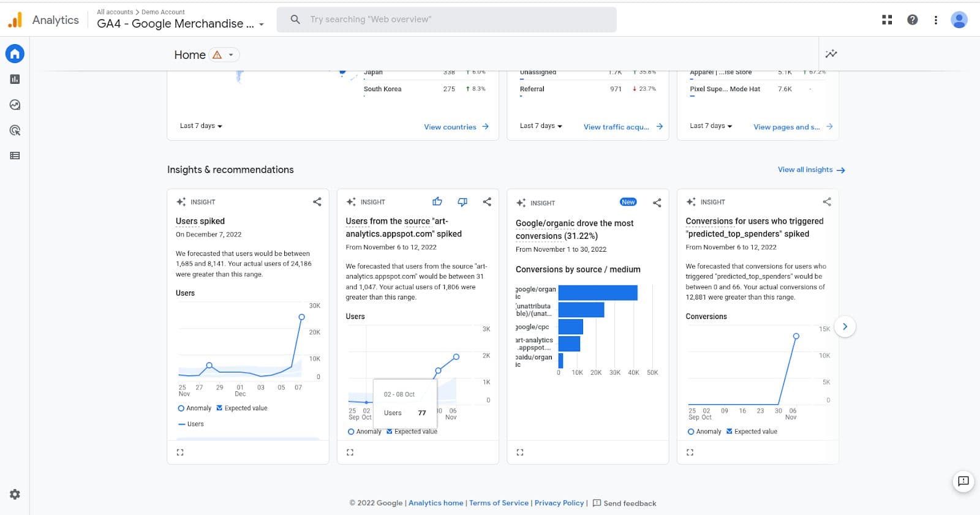Open the GA4 property selector dropdown

181,24
